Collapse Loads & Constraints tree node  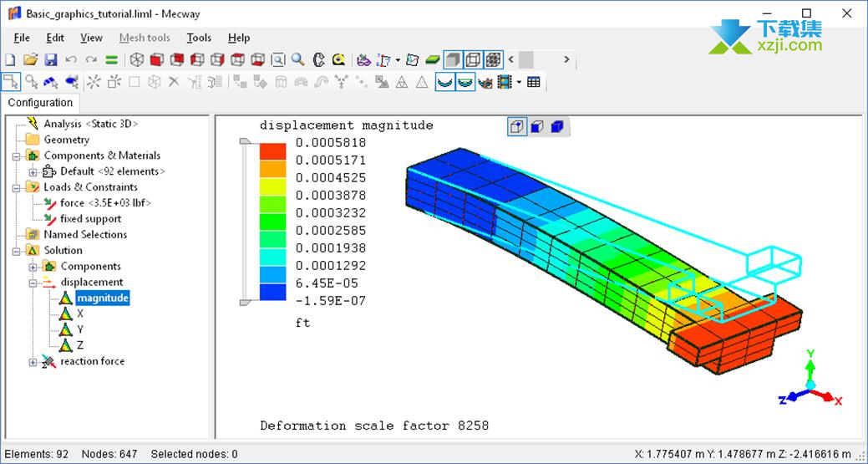point(17,188)
